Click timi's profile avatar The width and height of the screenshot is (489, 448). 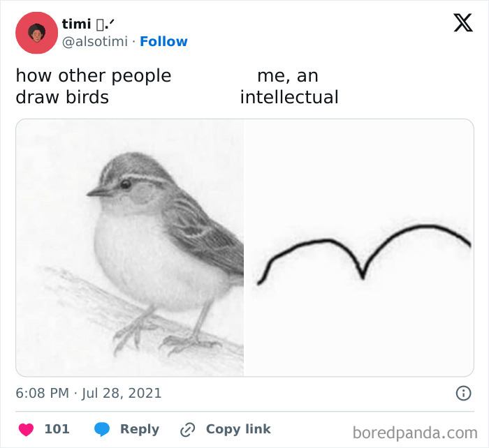(37, 33)
